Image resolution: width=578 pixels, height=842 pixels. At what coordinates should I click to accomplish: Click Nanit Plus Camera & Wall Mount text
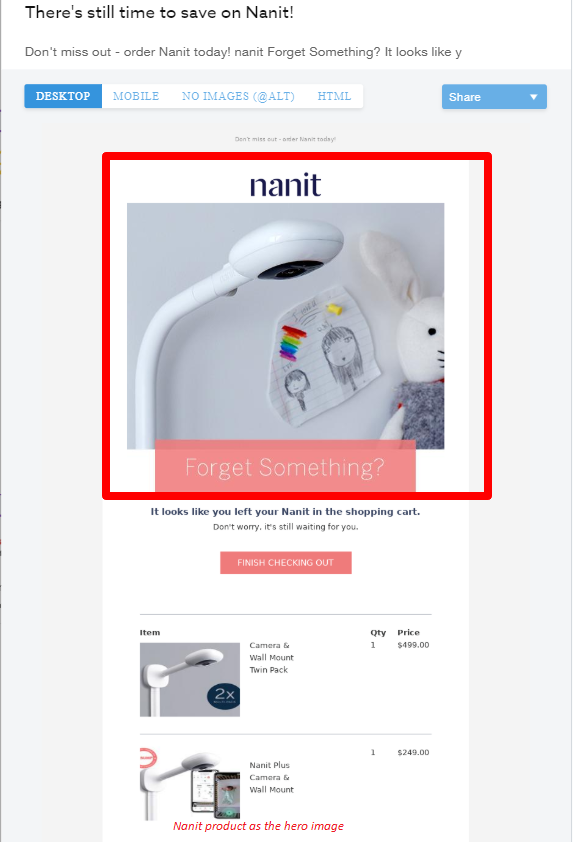(271, 777)
